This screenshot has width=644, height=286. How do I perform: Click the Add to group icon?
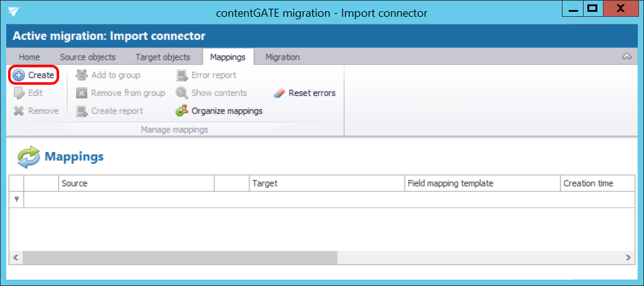pos(82,75)
